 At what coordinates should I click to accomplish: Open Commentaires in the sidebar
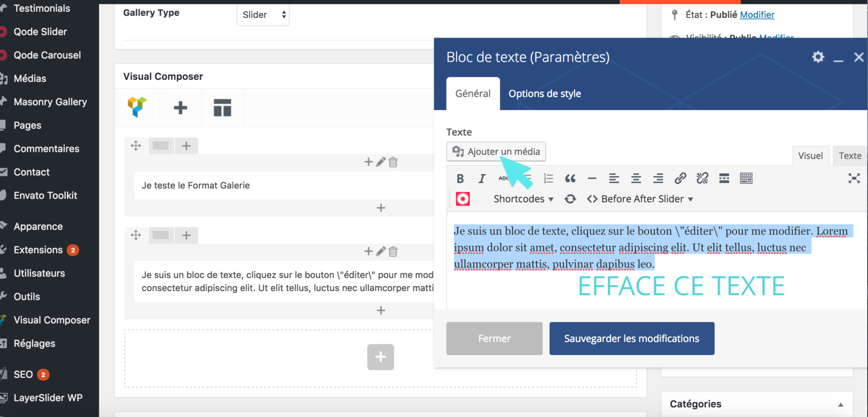pos(46,148)
